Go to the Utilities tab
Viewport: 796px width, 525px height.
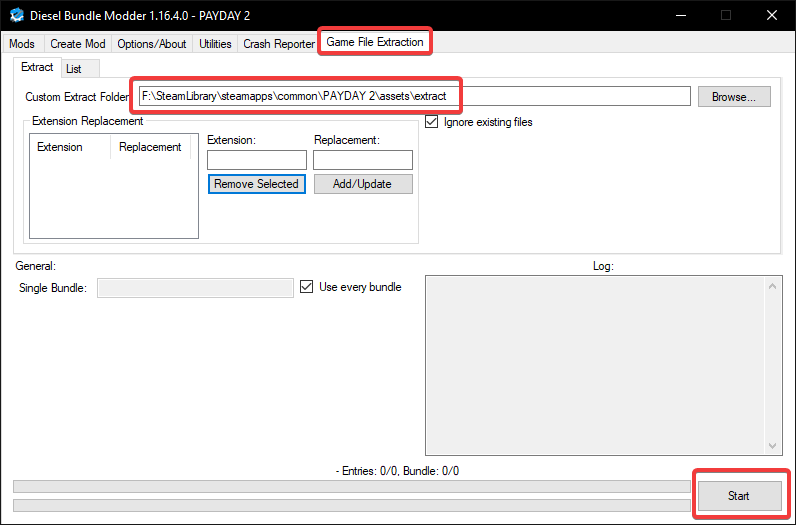[215, 44]
